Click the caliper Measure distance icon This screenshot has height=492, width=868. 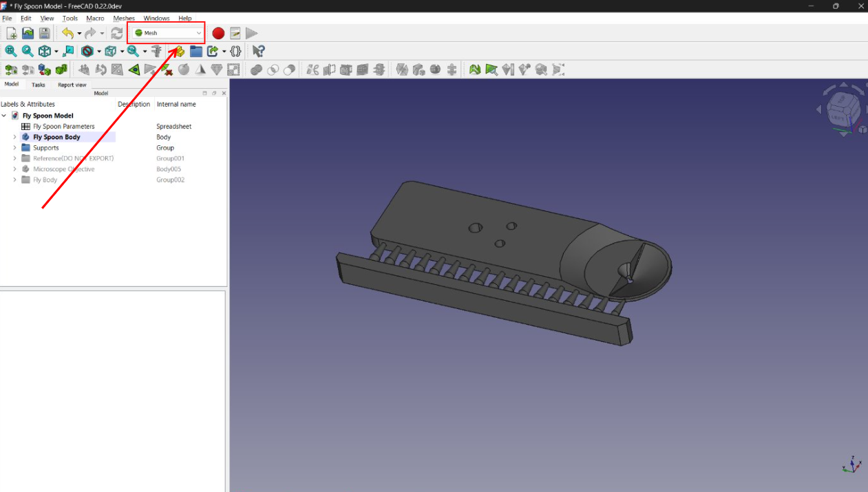pyautogui.click(x=157, y=51)
